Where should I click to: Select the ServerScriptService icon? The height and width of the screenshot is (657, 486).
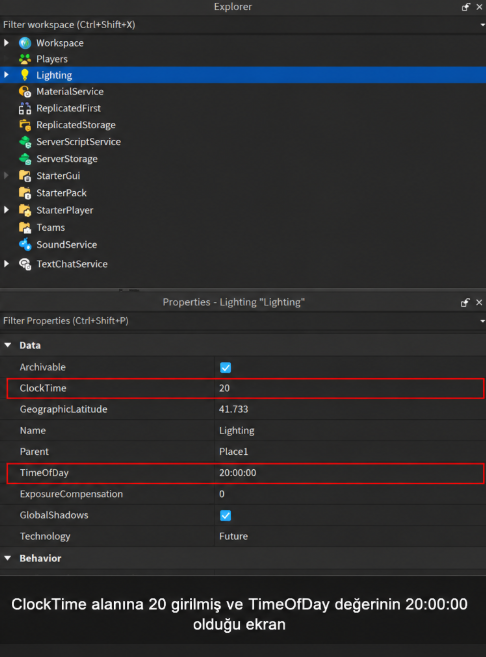tap(25, 142)
